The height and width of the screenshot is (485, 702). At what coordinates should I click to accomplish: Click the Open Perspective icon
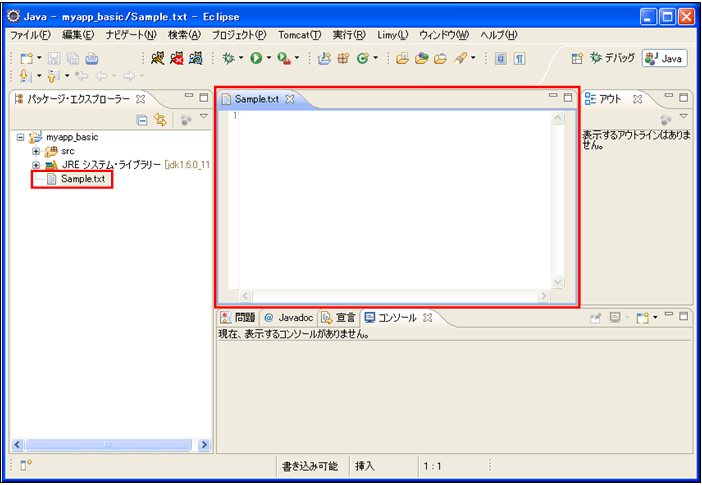coord(577,59)
